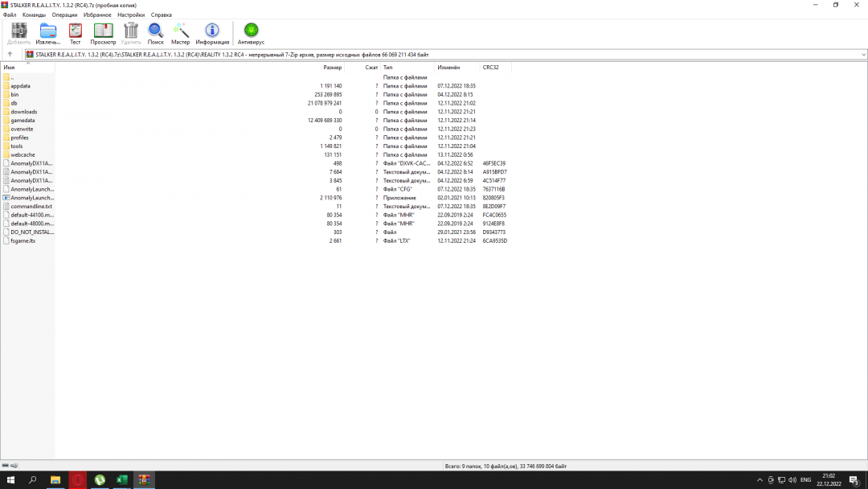
Task: Click the network tray icon
Action: (x=781, y=480)
